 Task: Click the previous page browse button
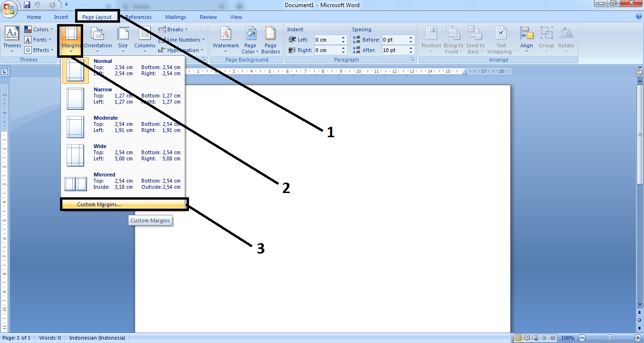640,313
